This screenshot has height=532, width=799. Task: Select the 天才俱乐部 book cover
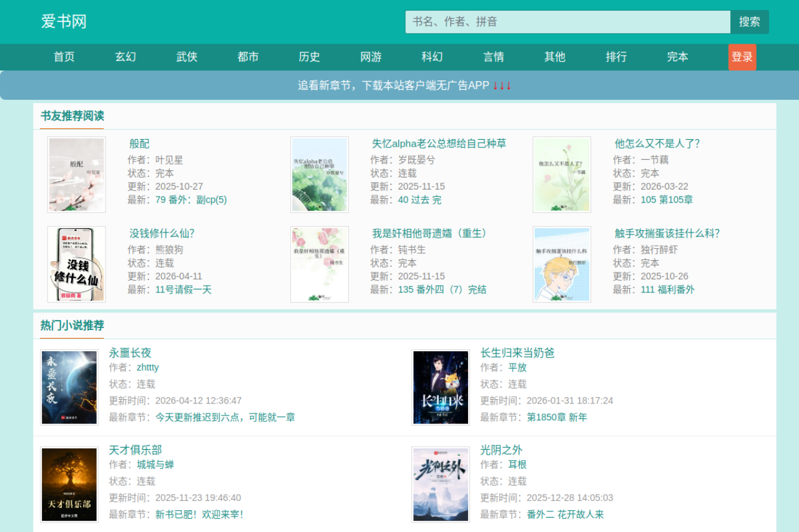69,485
